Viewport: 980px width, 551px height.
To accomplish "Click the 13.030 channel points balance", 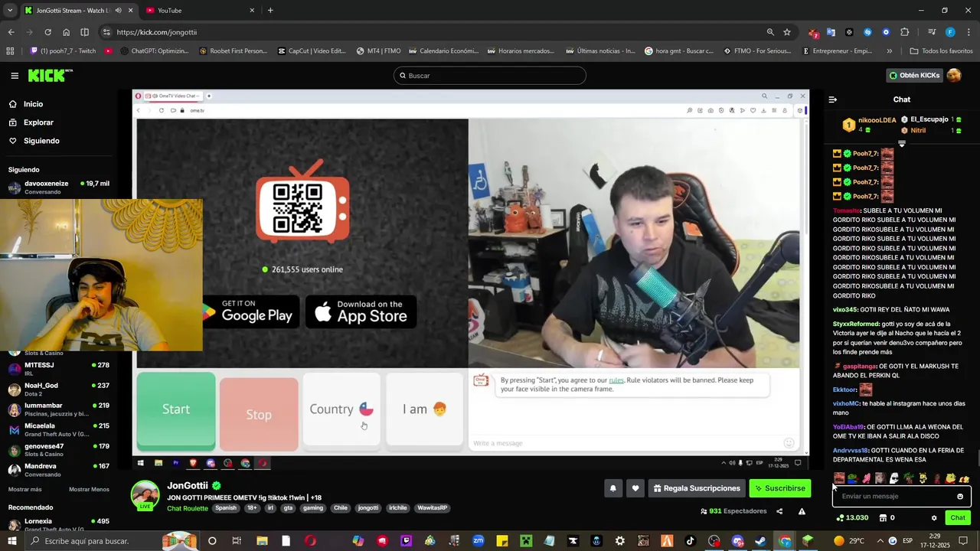I will pos(852,518).
